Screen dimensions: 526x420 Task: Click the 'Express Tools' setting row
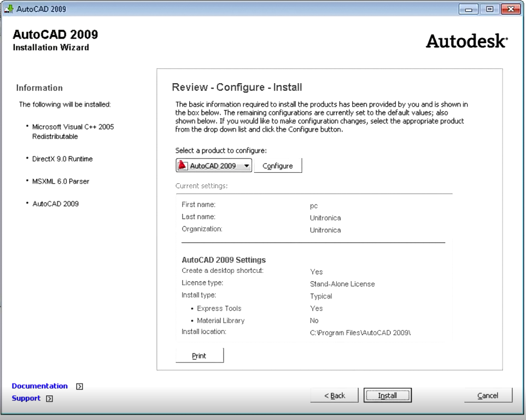pos(256,308)
